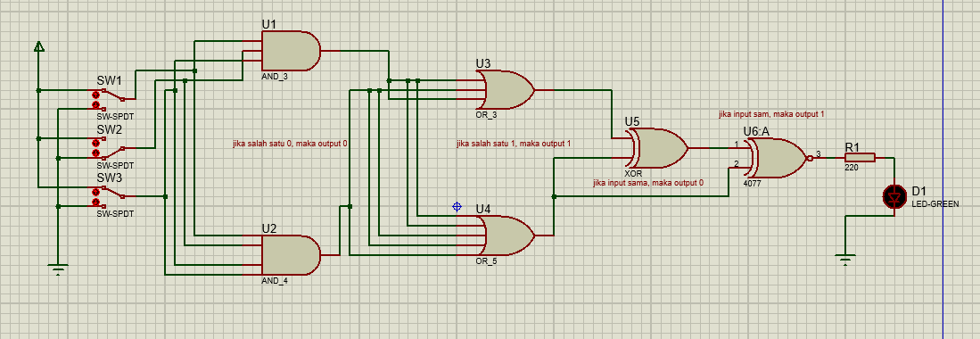Select the R1 resistor body
Screen dimensions: 980x339
tap(860, 158)
